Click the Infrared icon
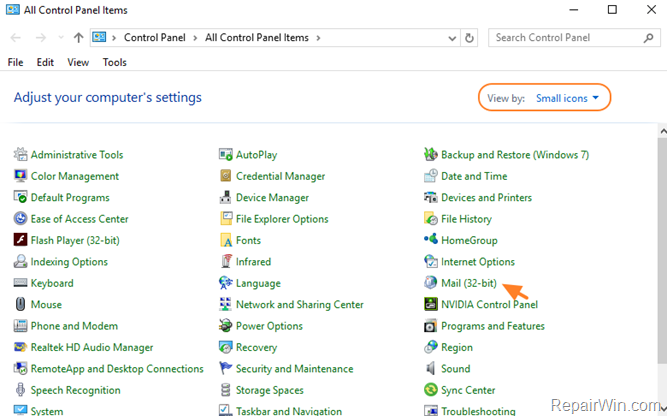Screen dimensions: 667x416 [x=226, y=261]
